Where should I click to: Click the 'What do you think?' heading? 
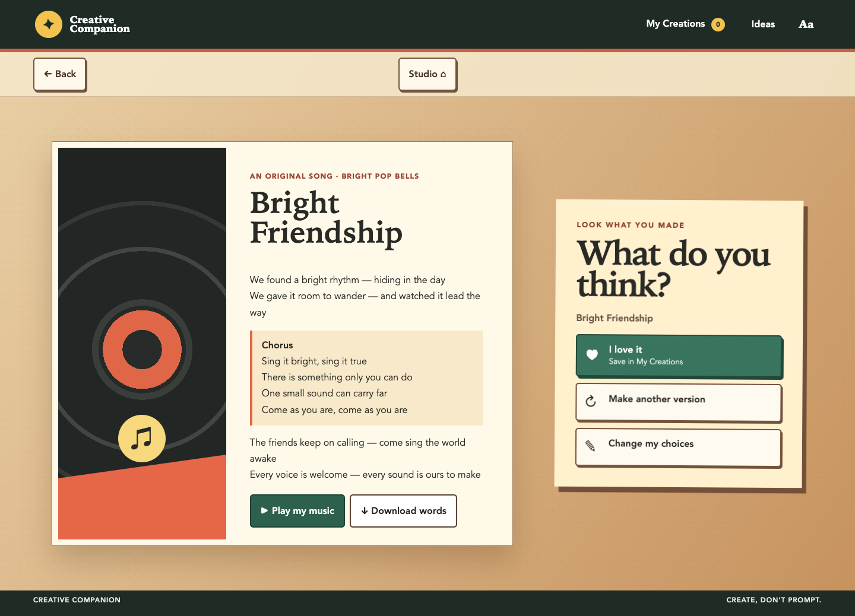point(674,269)
